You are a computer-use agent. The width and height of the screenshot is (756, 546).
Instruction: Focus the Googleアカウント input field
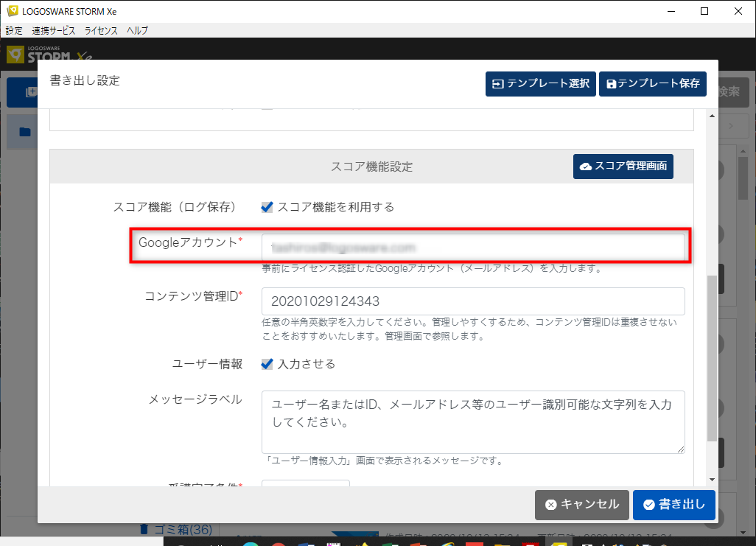pos(473,248)
